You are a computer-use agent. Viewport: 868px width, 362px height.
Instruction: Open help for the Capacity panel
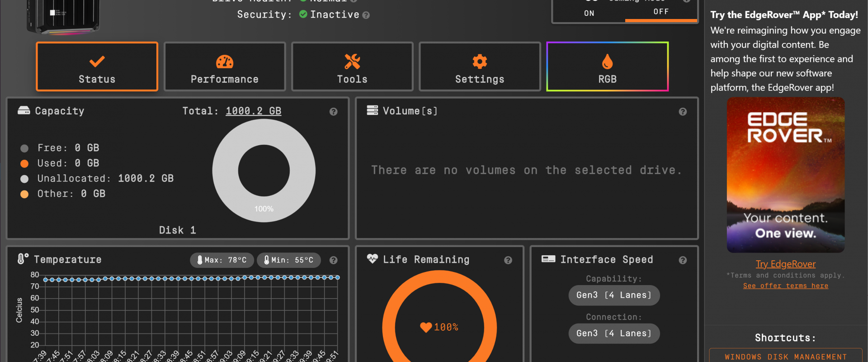point(333,111)
